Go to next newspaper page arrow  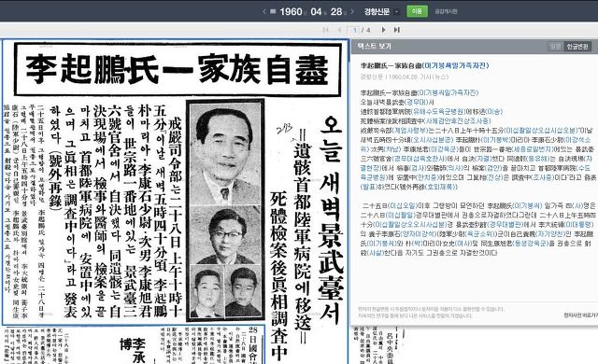click(383, 30)
